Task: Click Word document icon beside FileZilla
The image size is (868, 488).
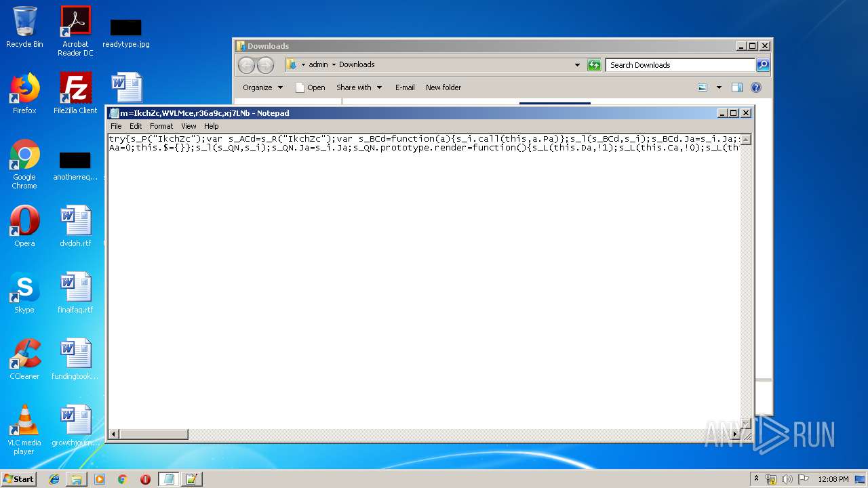Action: coord(126,88)
